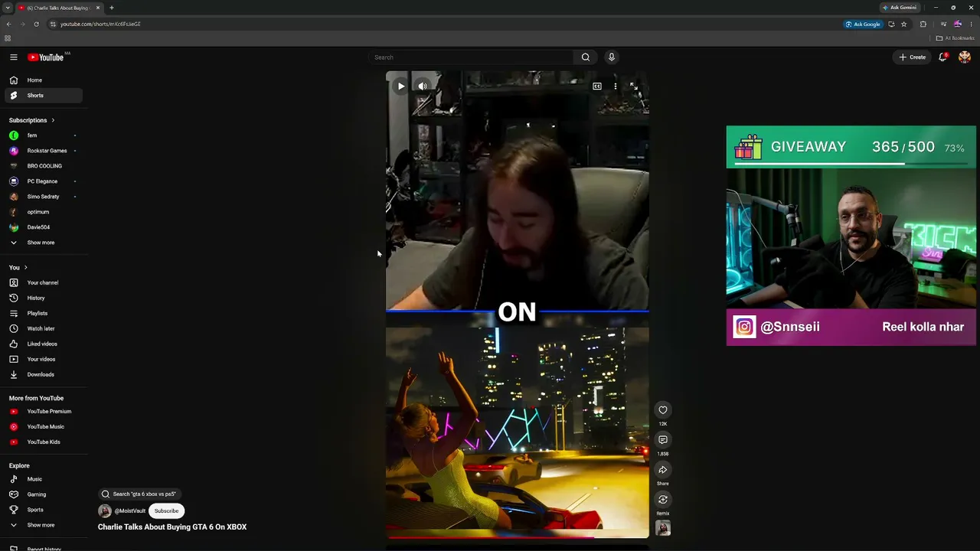Open YouTube Music
980x551 pixels.
(44, 427)
